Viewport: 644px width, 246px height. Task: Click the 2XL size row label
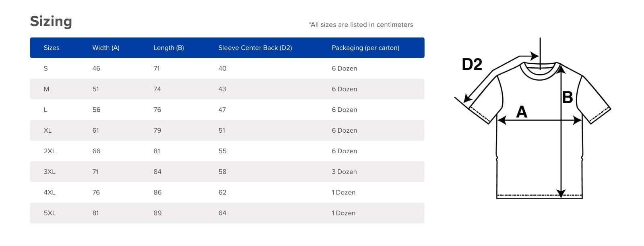point(50,151)
